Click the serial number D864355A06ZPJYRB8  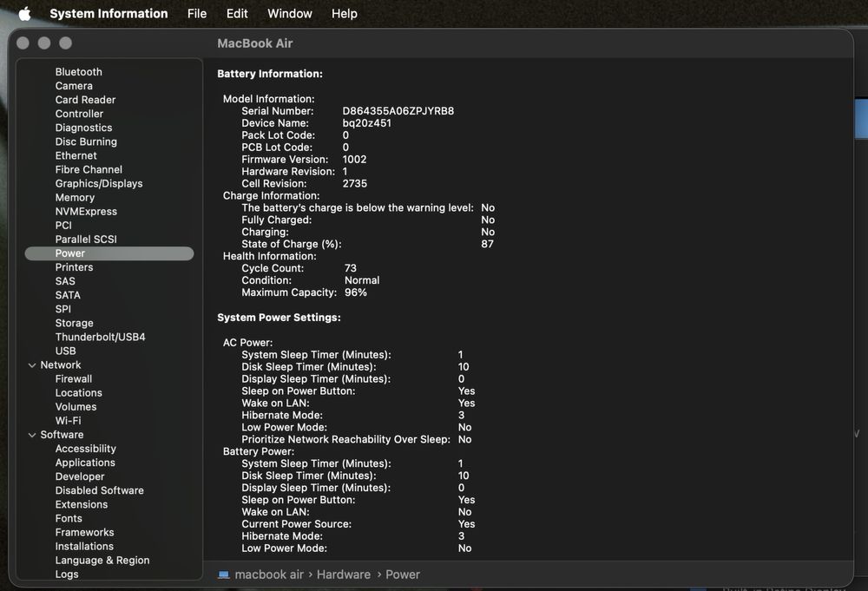[x=398, y=111]
